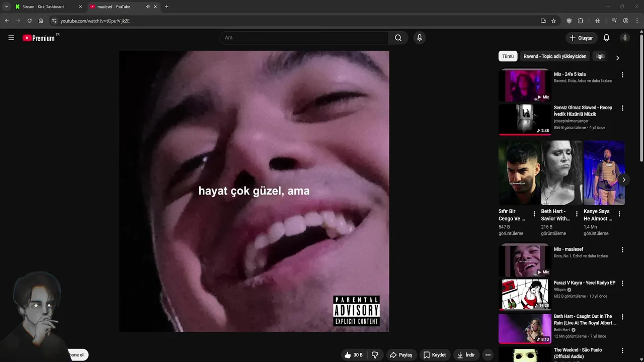The image size is (644, 362).
Task: Click the video player to pause
Action: click(x=254, y=191)
